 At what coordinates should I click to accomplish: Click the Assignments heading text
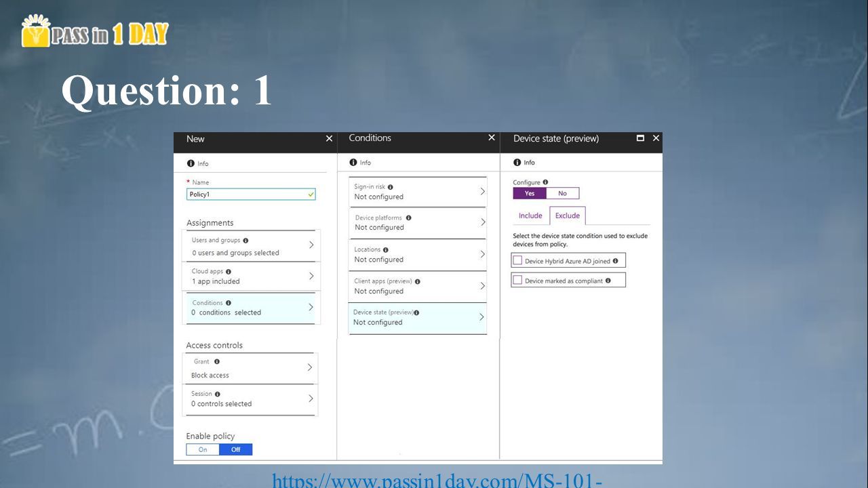210,222
